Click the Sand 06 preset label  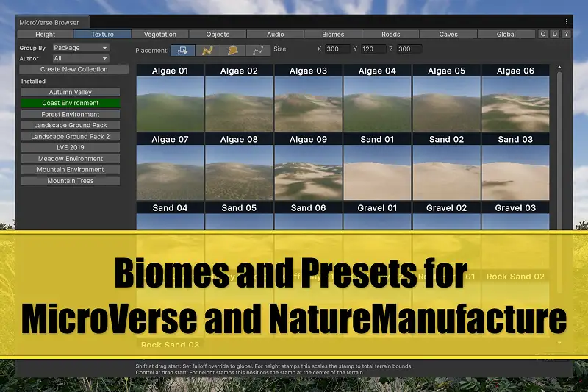point(308,208)
